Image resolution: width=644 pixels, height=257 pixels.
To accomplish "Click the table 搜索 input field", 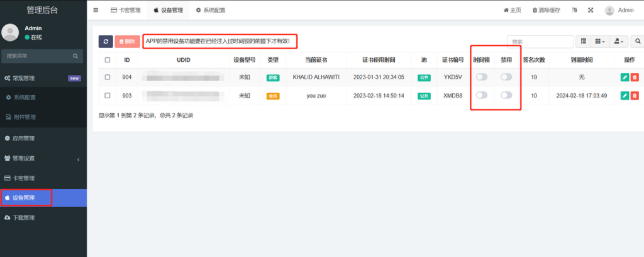I will (x=540, y=42).
